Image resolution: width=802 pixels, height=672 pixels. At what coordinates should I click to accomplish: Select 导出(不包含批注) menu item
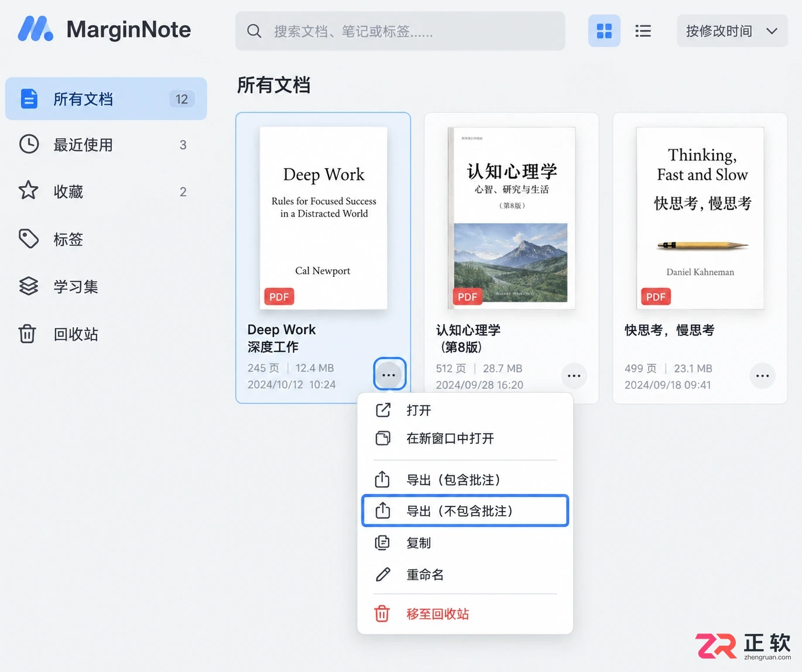click(x=465, y=511)
